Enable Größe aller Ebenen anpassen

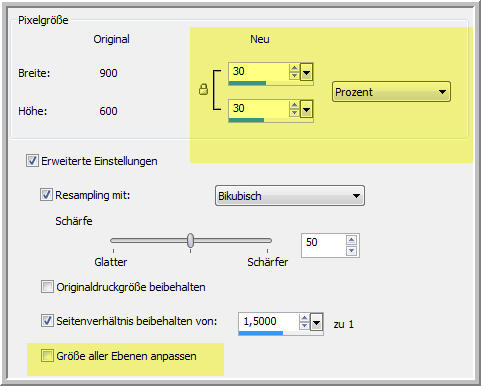pyautogui.click(x=47, y=356)
